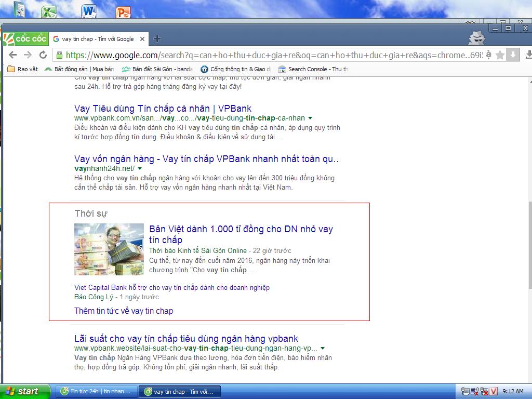Open the downloads icon beside the address bar

point(528,55)
